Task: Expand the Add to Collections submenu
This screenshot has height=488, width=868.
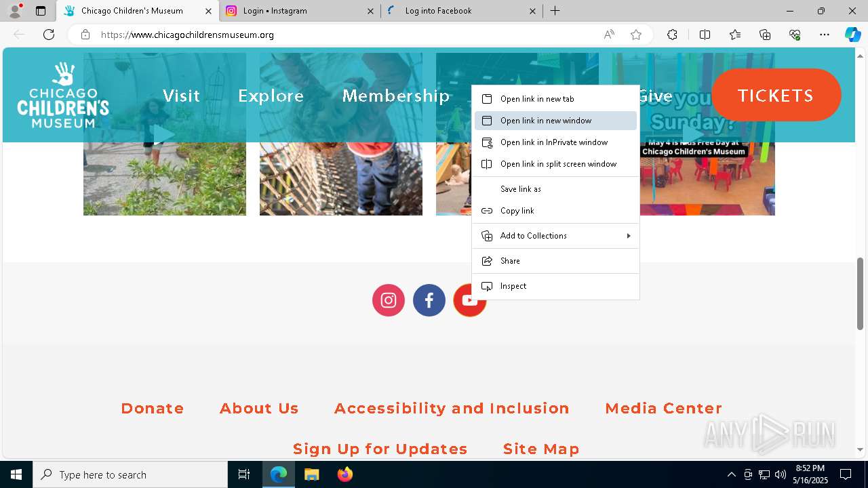Action: [x=555, y=236]
